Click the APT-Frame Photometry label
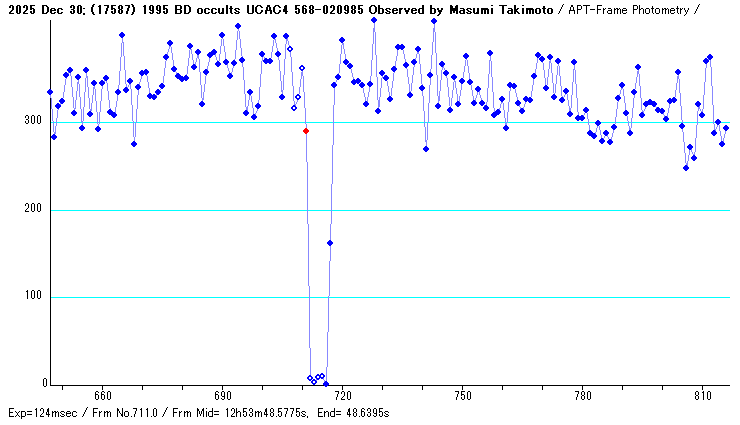Screen dimensions: 740x425 [x=632, y=10]
